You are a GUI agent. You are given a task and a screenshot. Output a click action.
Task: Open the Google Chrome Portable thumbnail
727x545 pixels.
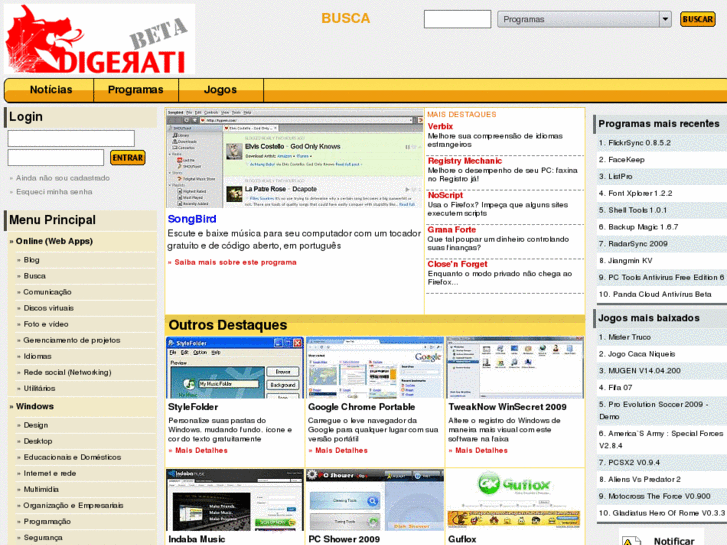(375, 368)
